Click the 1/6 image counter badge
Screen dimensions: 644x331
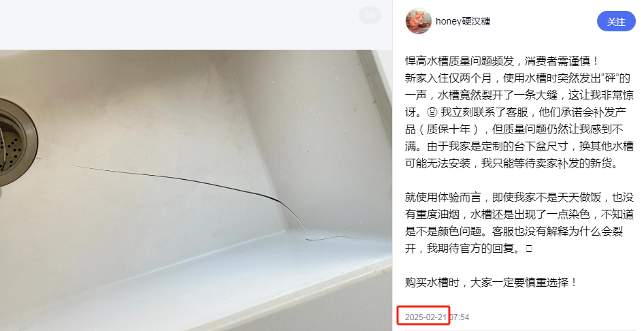point(370,15)
